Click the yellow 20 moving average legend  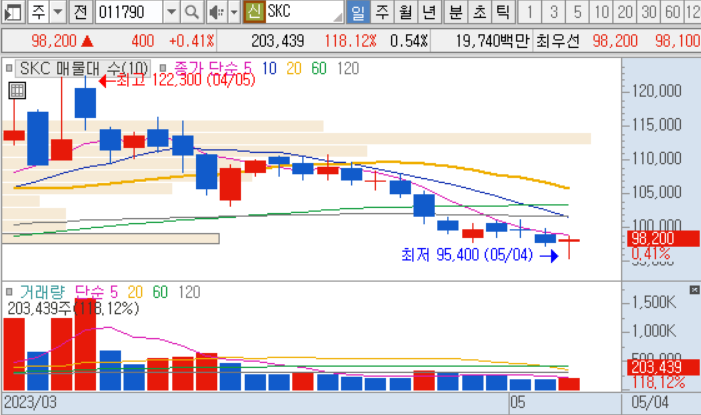click(294, 68)
